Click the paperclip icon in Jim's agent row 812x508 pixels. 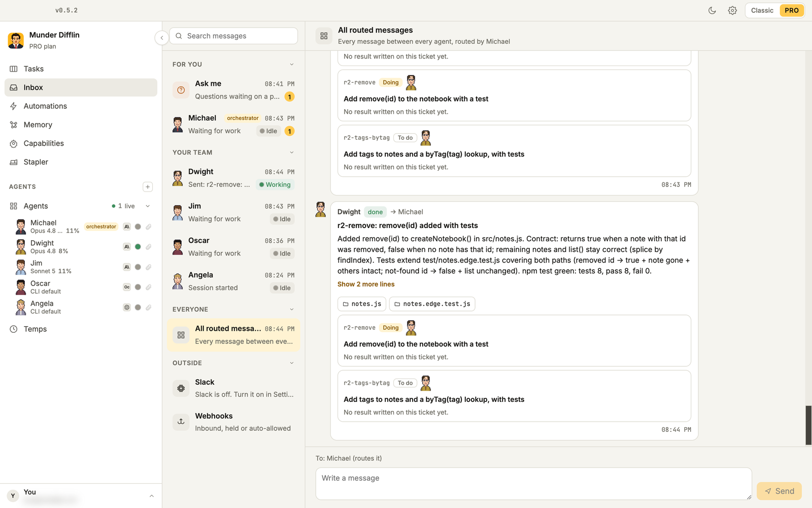click(x=148, y=267)
